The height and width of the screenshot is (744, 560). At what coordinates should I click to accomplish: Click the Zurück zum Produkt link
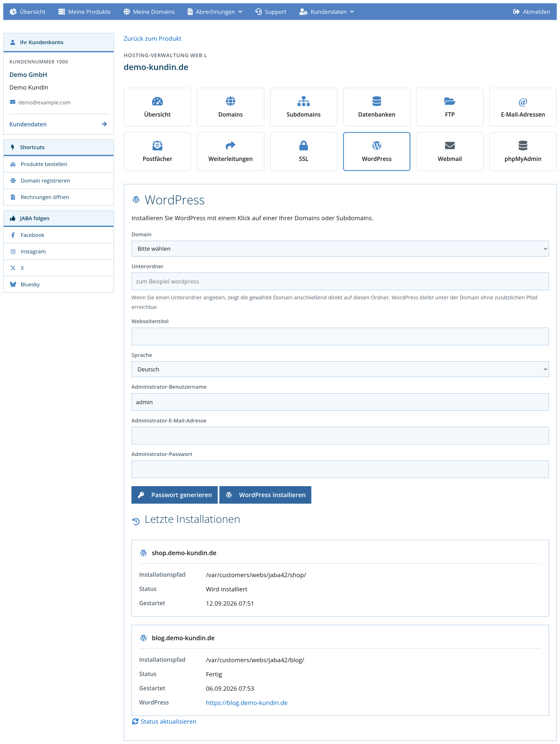click(152, 38)
